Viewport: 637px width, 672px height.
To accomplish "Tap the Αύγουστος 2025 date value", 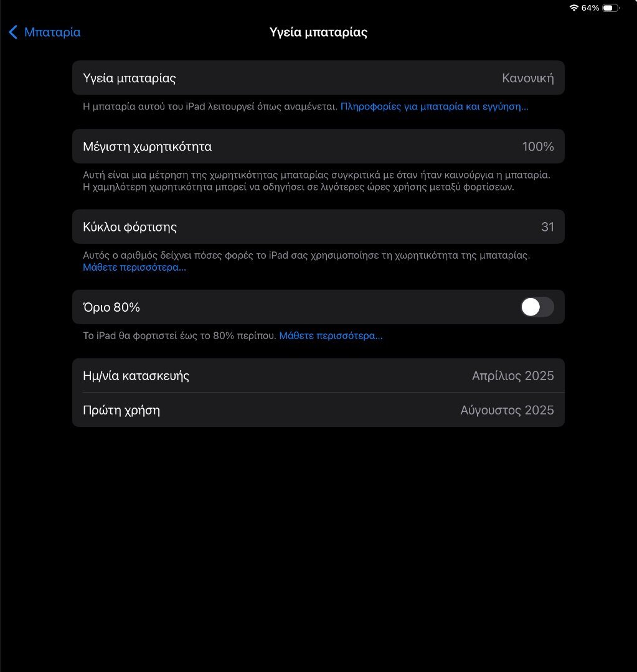I will (x=507, y=410).
